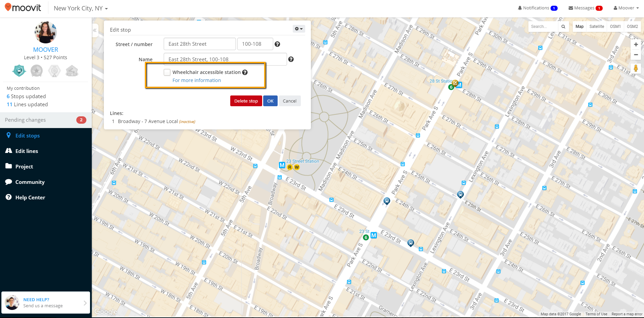Open Report a map error
644x318 pixels.
tap(627, 314)
